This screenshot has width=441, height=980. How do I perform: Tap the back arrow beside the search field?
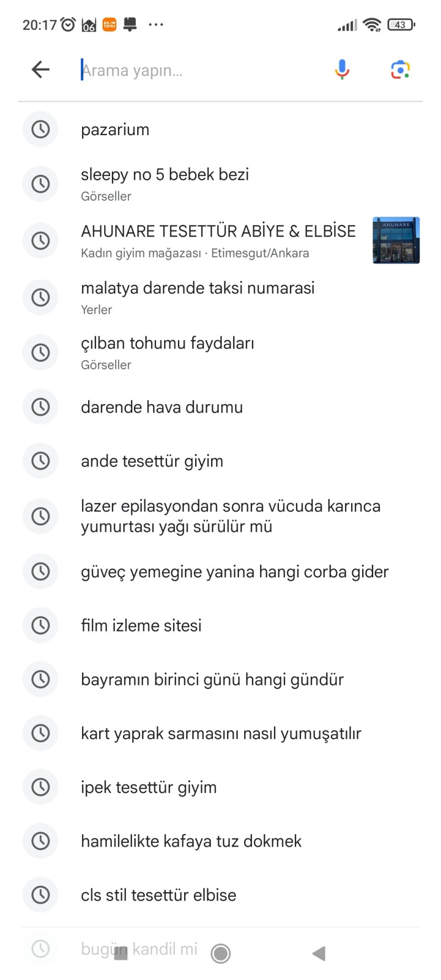tap(41, 69)
